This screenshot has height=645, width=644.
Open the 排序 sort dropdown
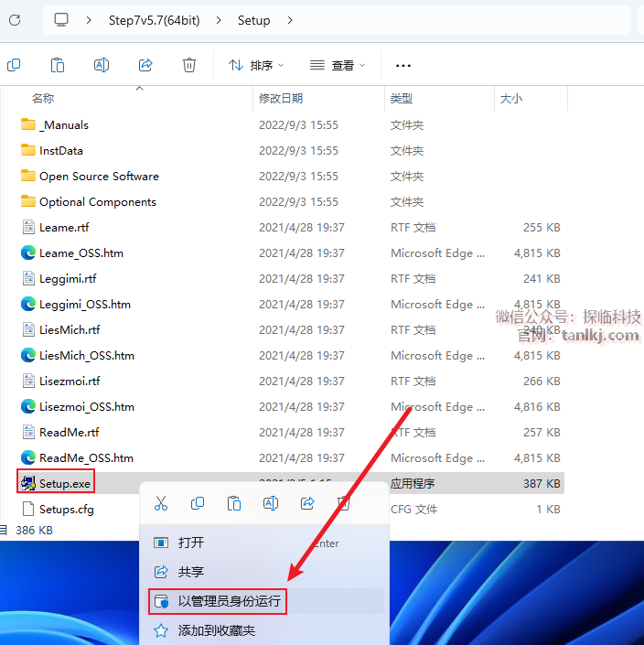point(256,65)
